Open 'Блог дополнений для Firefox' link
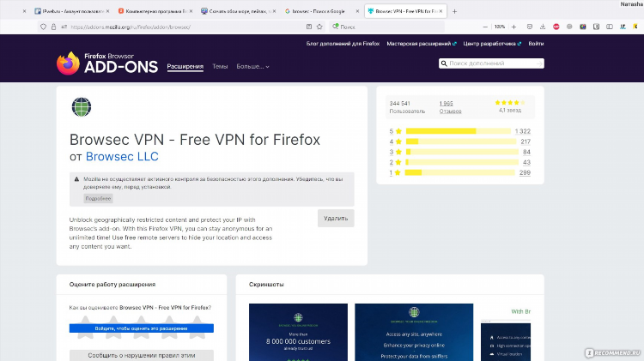This screenshot has height=361, width=644. [x=343, y=44]
